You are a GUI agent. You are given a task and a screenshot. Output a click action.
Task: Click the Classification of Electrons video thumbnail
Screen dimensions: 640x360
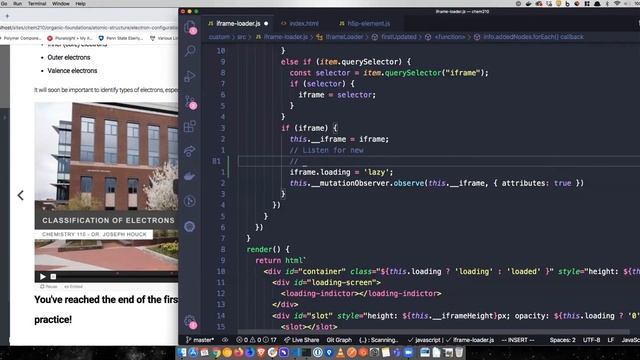click(x=107, y=187)
